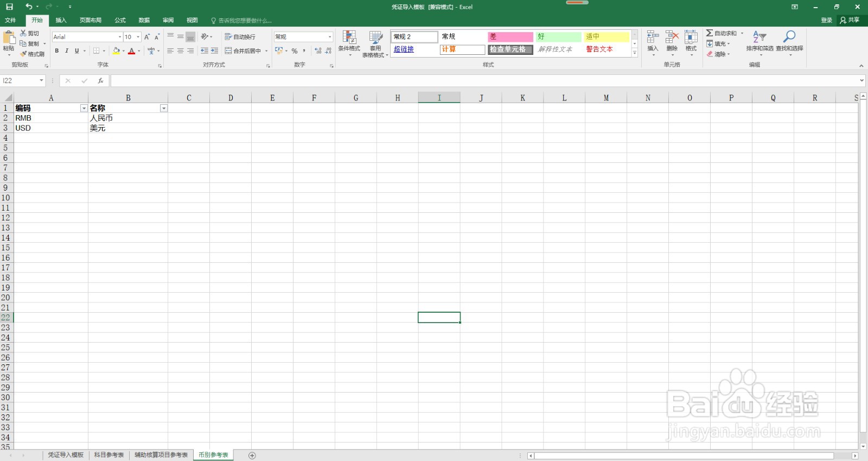The image size is (868, 461).
Task: Open filter dropdown on 编码 header
Action: coord(84,108)
